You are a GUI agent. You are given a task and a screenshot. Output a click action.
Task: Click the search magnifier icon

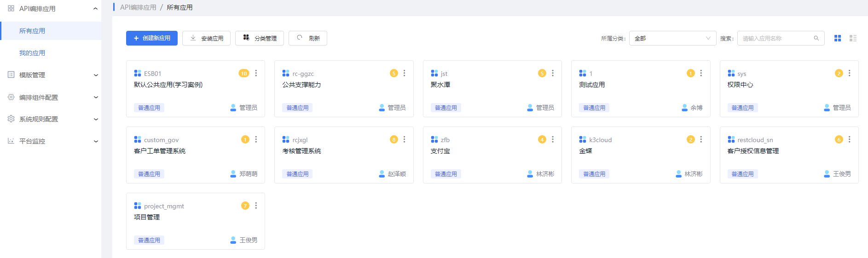click(816, 38)
